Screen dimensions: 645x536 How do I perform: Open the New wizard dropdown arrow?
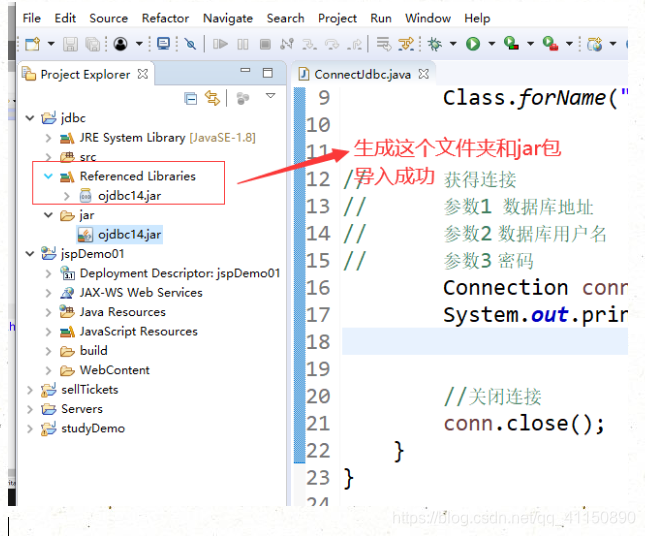click(51, 44)
